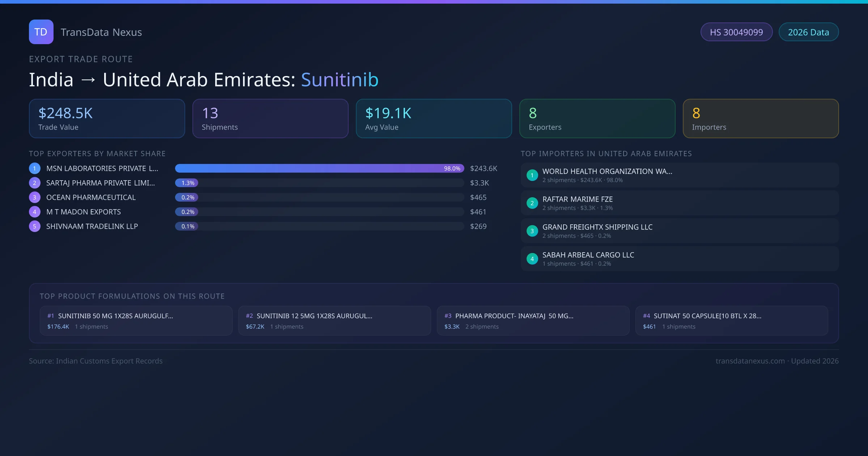Click the rank 1 badge for MSN Laboratories
The image size is (868, 456).
point(35,168)
